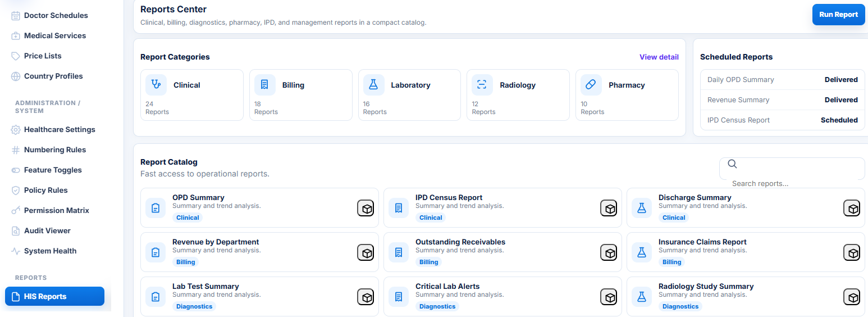
Task: Open the Permission Matrix
Action: (x=55, y=210)
